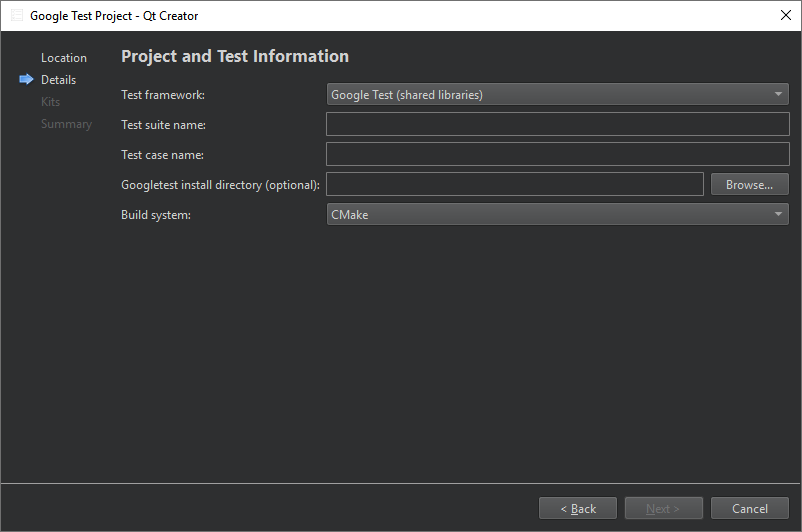
Task: Click the arrow on CMake build system dropdown
Action: 778,214
